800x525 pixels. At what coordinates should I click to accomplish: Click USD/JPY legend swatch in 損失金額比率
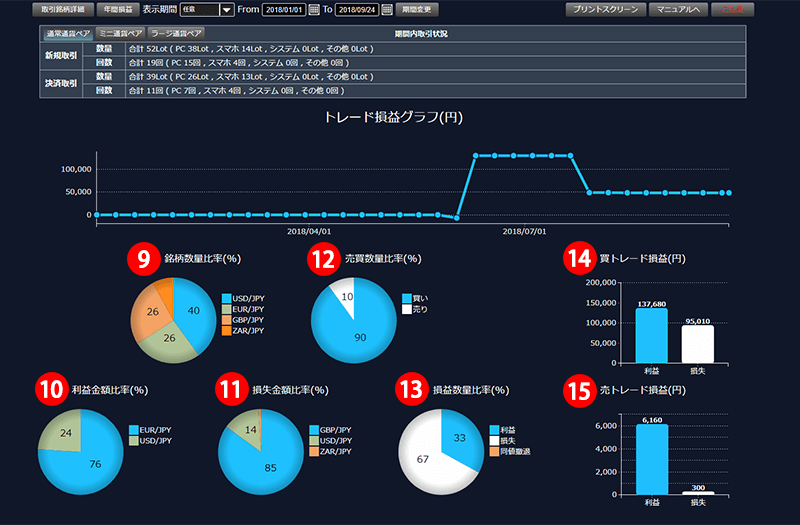pos(314,441)
